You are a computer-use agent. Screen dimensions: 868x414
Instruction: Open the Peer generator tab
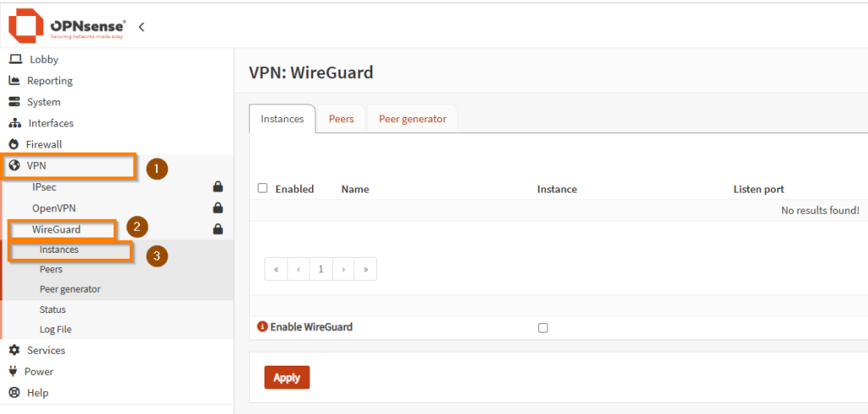pos(412,119)
